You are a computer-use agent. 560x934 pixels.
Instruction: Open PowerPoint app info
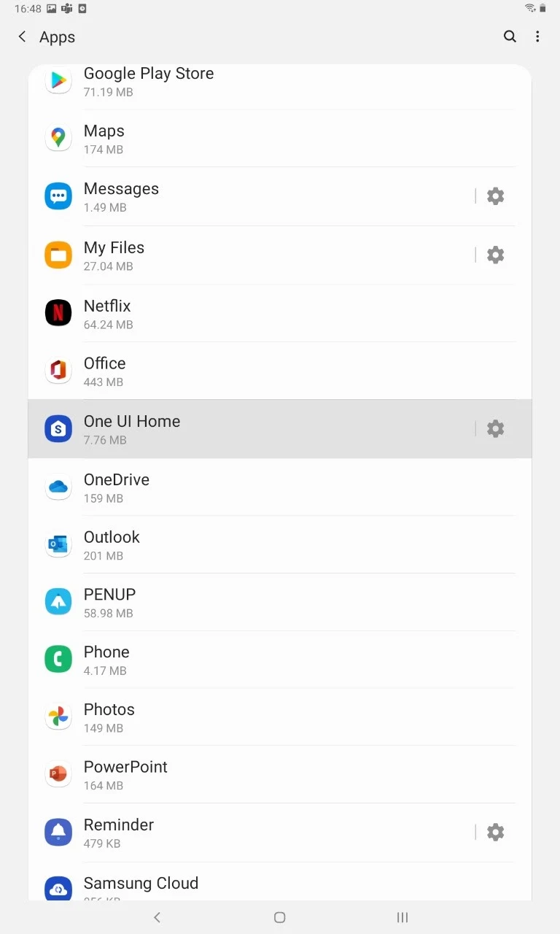tap(280, 775)
